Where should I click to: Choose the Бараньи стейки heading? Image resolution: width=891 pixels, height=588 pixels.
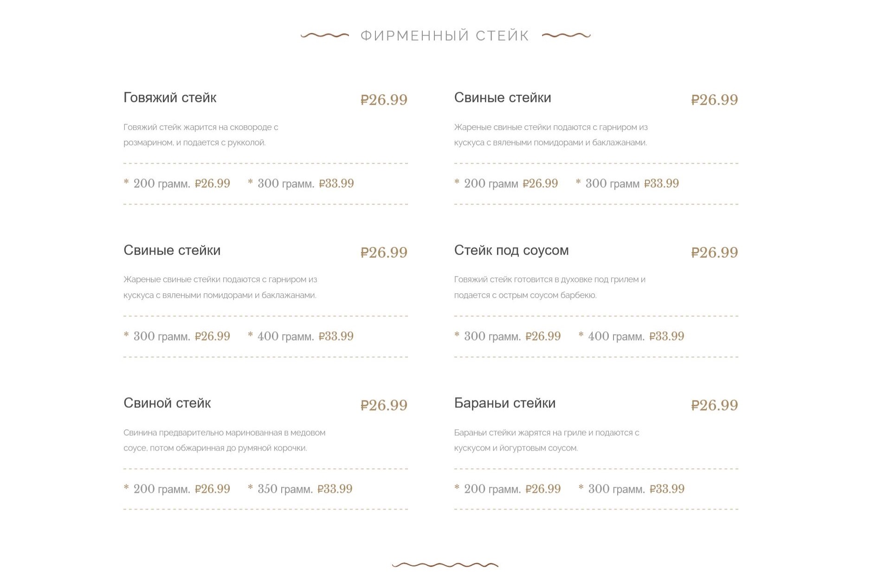[x=504, y=403]
